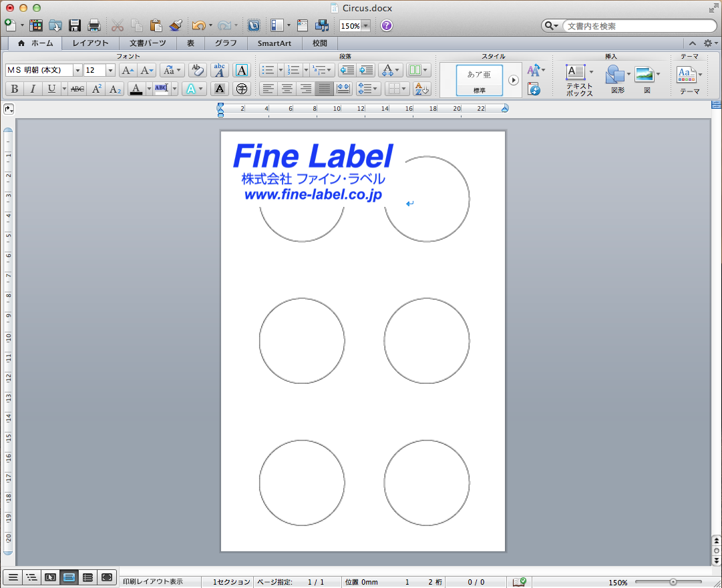Screen dimensions: 722x588
Task: Click the Copy icon
Action: [x=136, y=25]
